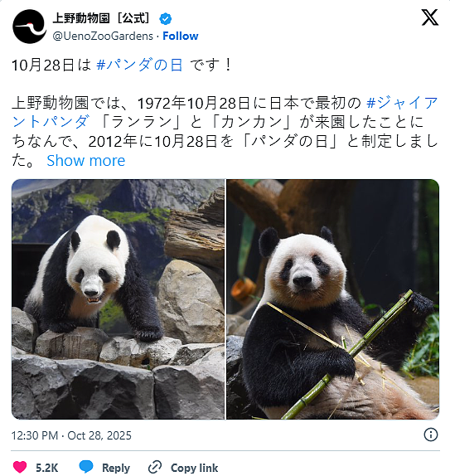Image resolution: width=450 pixels, height=476 pixels.
Task: Open the X logo icon
Action: (x=429, y=17)
